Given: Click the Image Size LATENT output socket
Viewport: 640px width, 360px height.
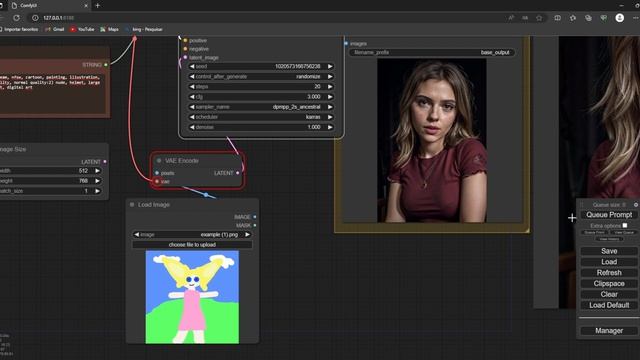Looking at the screenshot, I should 105,162.
